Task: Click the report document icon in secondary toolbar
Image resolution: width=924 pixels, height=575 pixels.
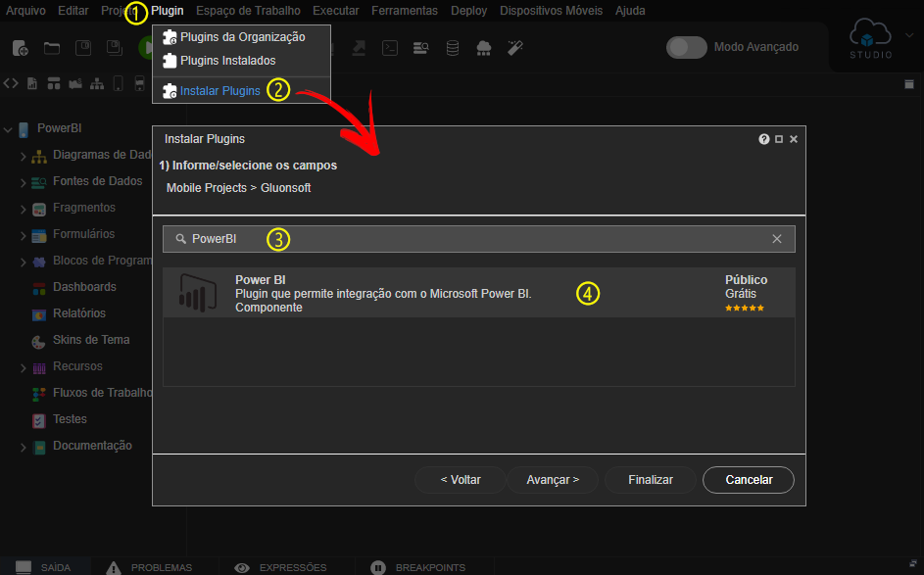Action: tap(32, 83)
